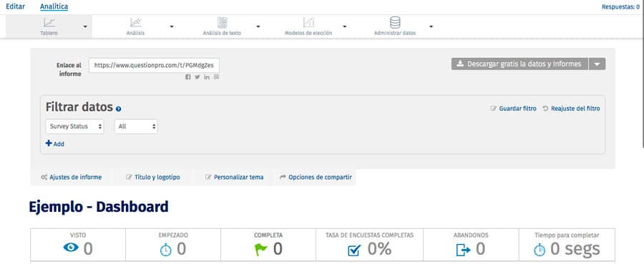
Task: Open the Administrar datos database icon
Action: 395,22
